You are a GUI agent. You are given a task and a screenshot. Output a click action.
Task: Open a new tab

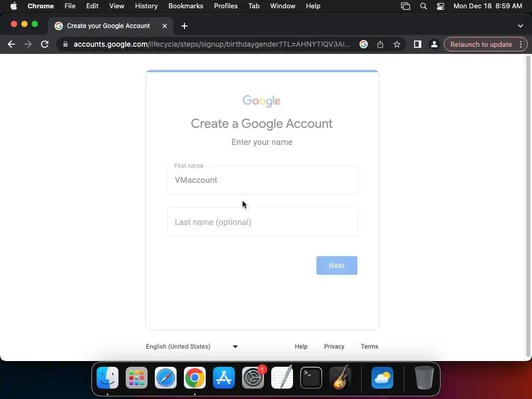[x=184, y=26]
